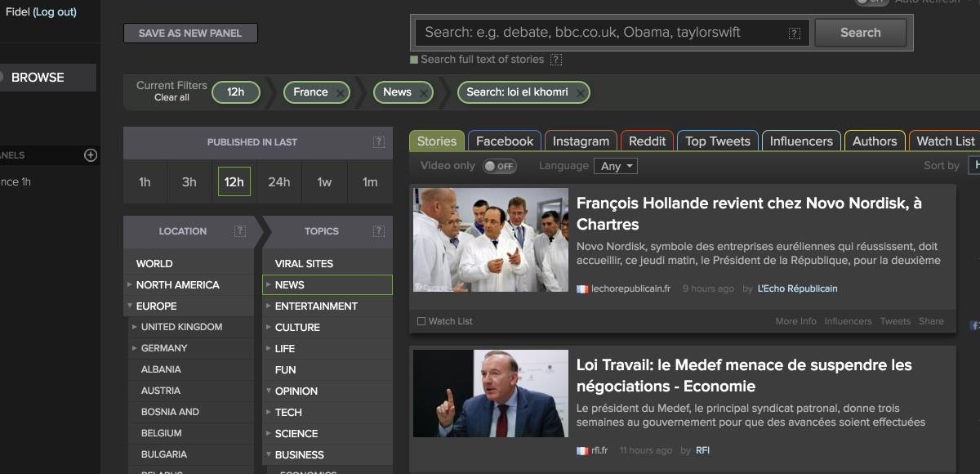This screenshot has height=474, width=980.
Task: Add a new panel with the plus icon
Action: point(91,155)
